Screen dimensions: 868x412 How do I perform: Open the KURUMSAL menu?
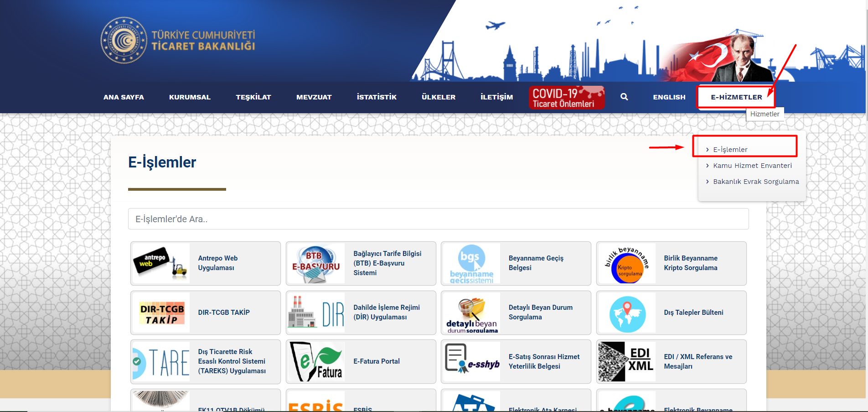click(x=190, y=97)
